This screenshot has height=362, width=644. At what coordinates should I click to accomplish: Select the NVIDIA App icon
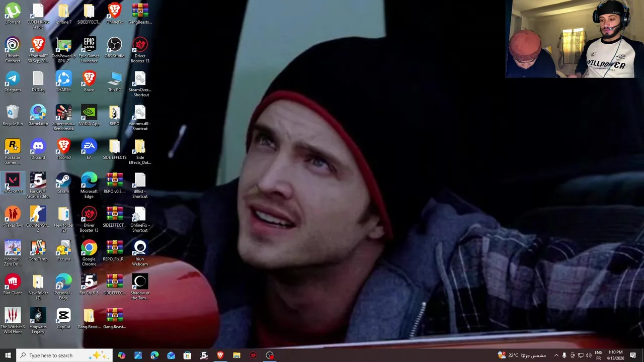click(x=89, y=115)
